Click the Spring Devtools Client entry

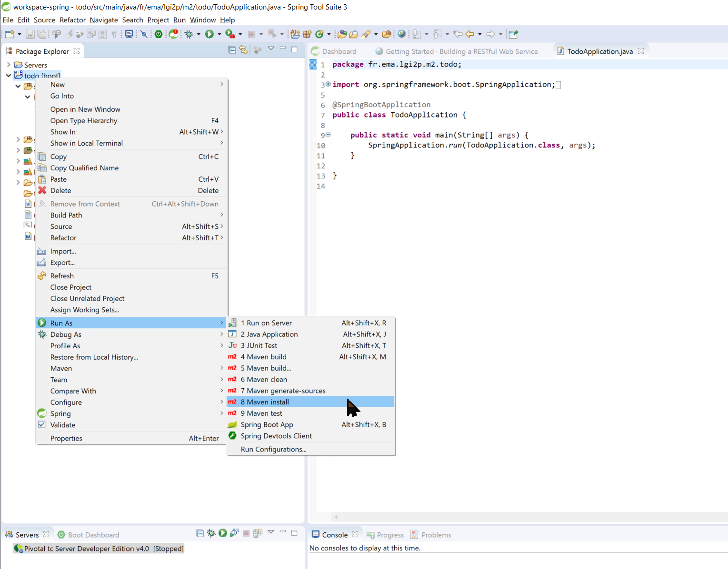pos(310,436)
